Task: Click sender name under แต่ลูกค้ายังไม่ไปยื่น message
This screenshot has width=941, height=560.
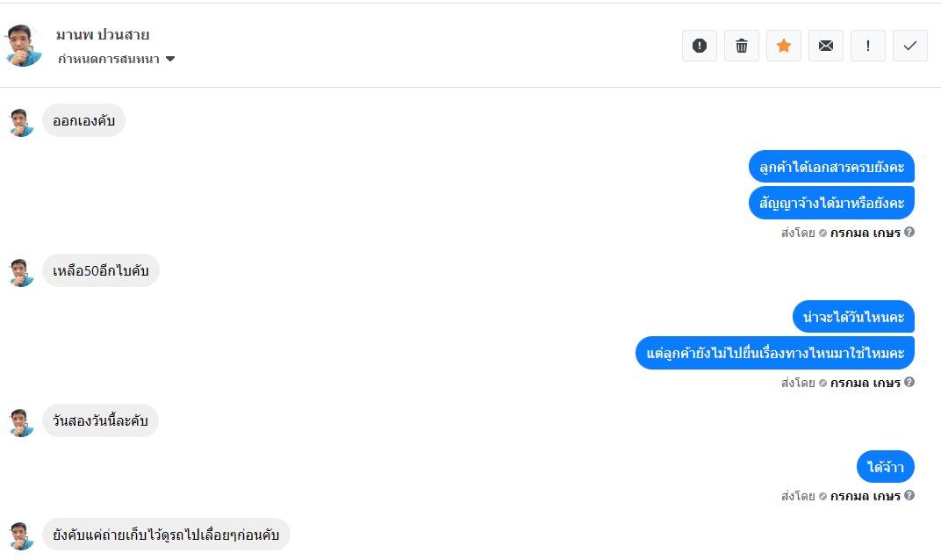Action: 865,383
